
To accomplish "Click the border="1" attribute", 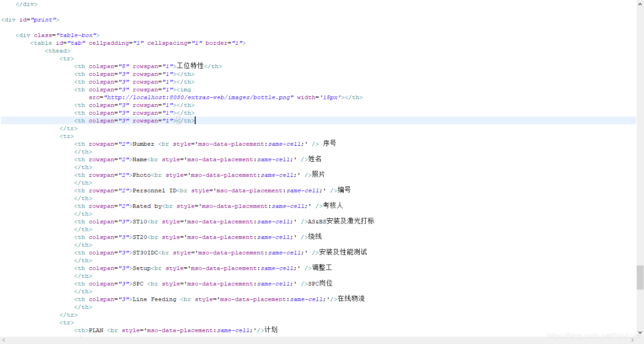I will [x=224, y=43].
